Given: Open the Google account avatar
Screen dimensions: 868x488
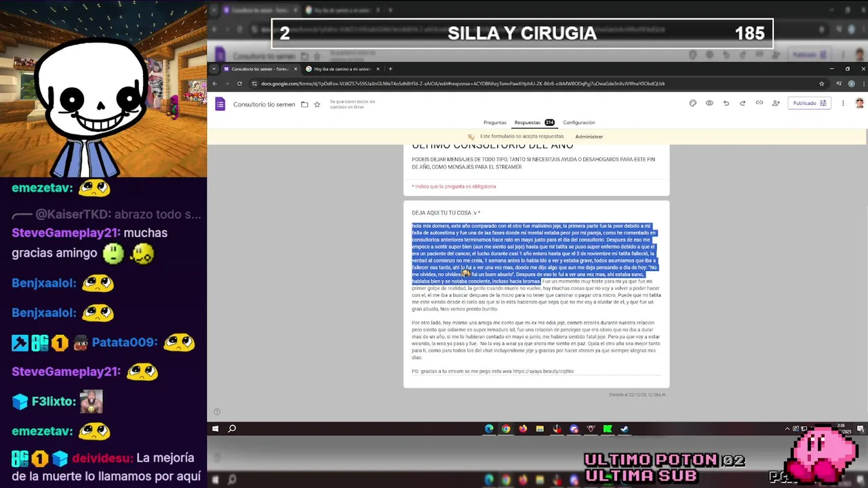Looking at the screenshot, I should 859,103.
